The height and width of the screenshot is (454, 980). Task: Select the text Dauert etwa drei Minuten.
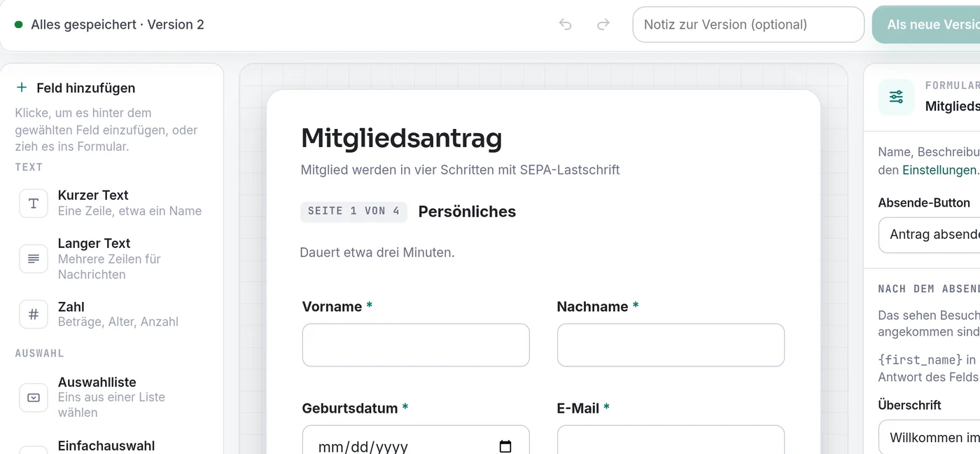[x=377, y=252]
